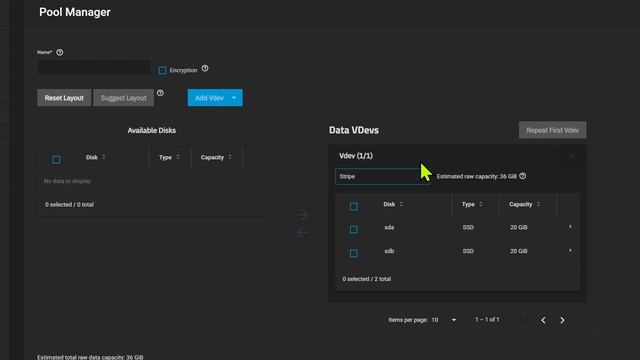The width and height of the screenshot is (640, 360).
Task: Click the 'Vdev (1/1)' heading
Action: pos(356,156)
